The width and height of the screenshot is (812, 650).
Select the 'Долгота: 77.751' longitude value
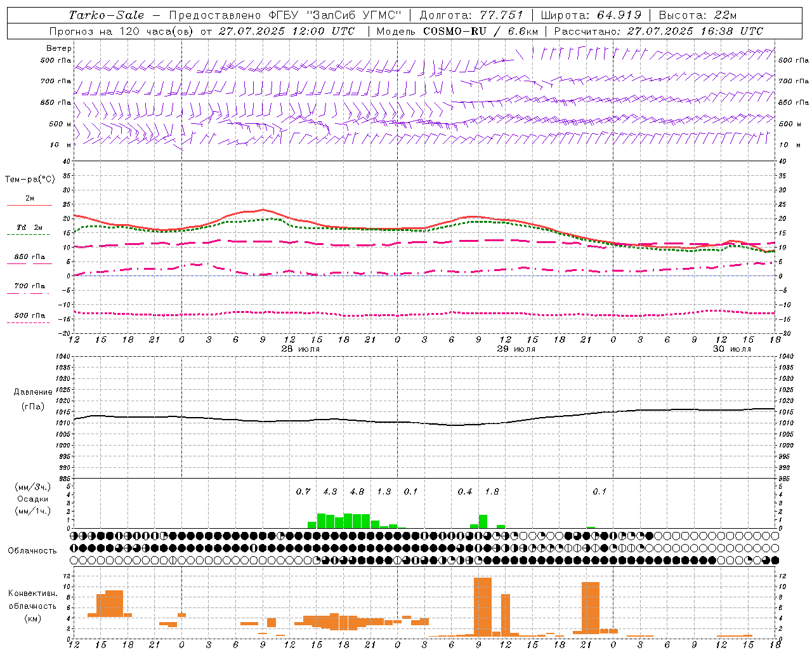point(471,15)
